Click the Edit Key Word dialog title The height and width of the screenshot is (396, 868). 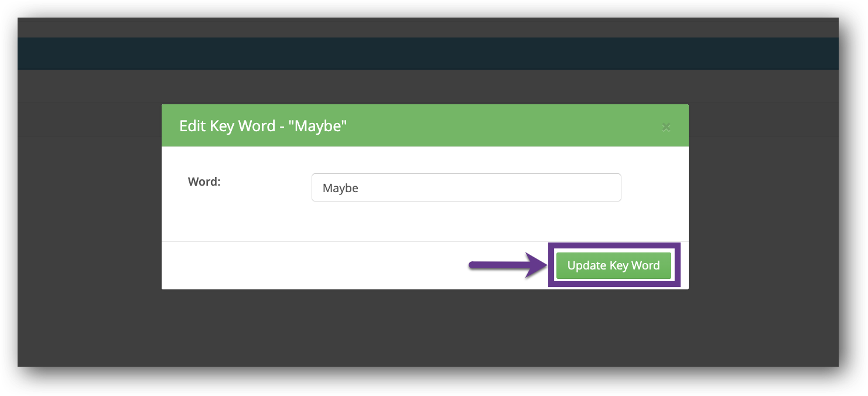click(263, 126)
